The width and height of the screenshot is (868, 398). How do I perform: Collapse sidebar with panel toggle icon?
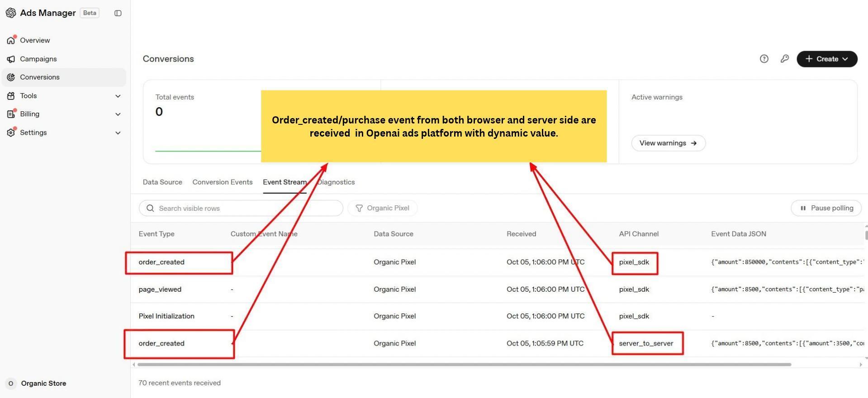coord(118,13)
